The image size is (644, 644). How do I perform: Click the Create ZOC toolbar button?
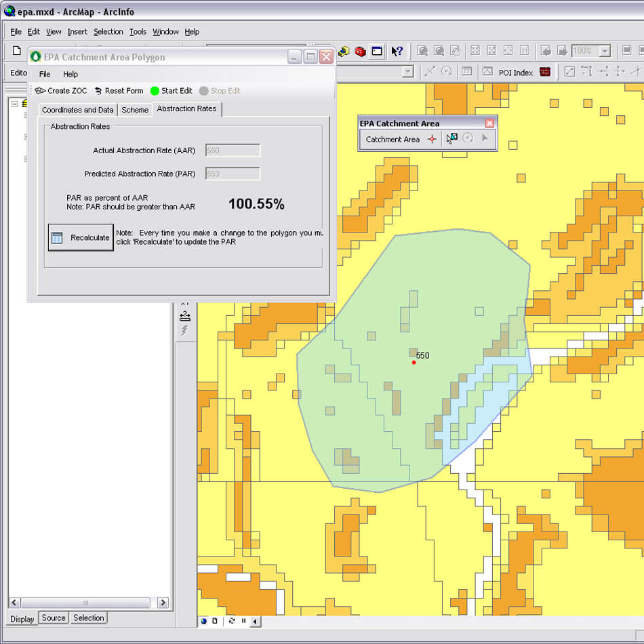point(61,91)
